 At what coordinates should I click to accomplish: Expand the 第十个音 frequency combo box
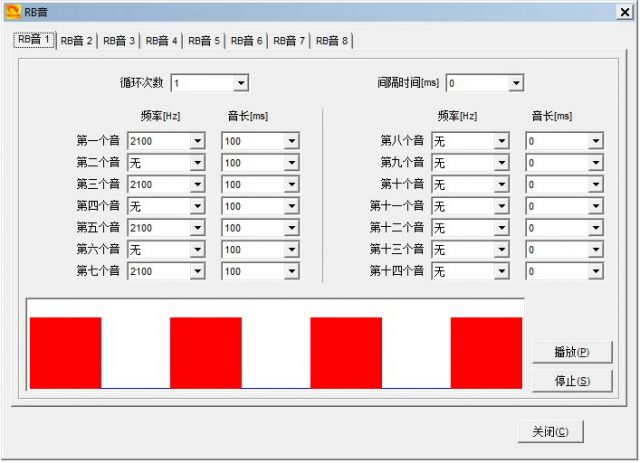click(x=502, y=185)
